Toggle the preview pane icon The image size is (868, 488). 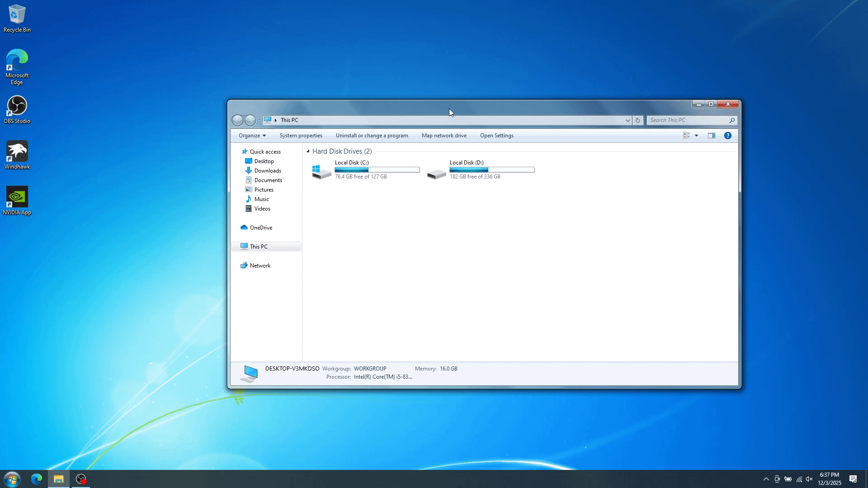tap(711, 136)
